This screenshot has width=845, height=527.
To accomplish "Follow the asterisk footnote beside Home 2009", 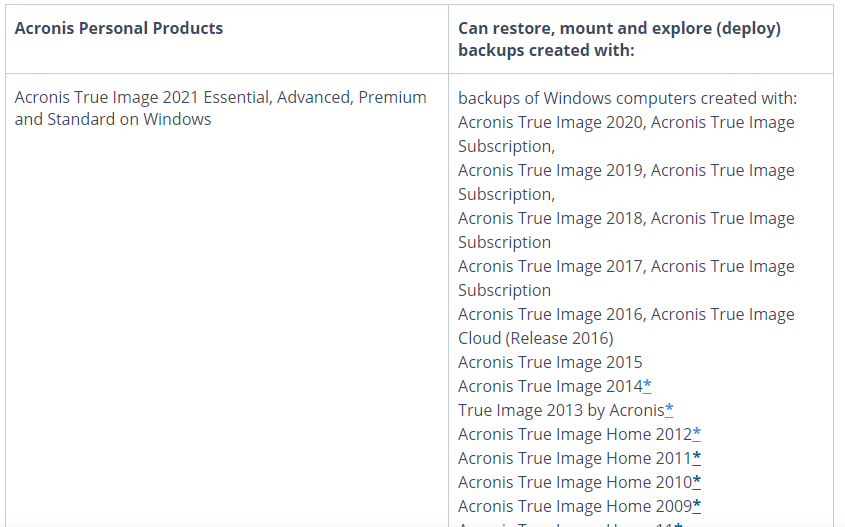I will [x=697, y=506].
